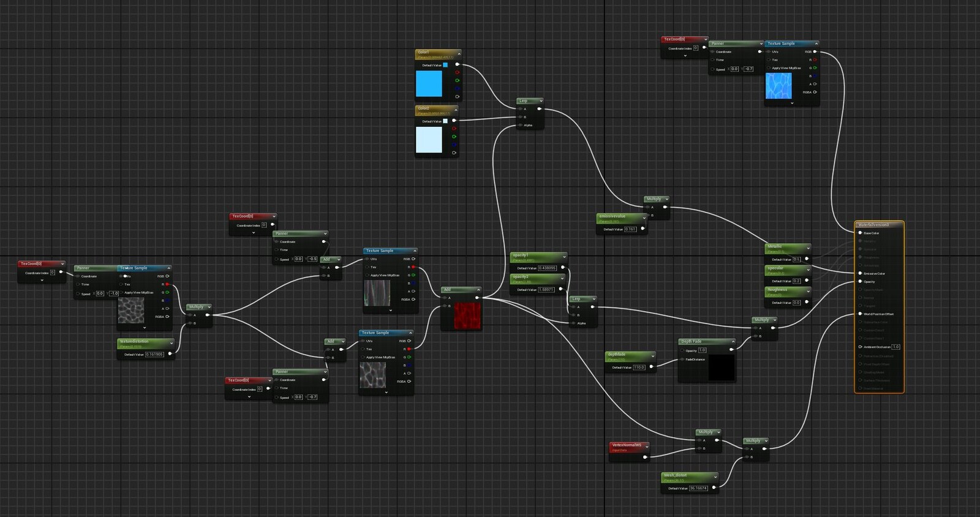
Task: Click the Base Color pin on Waterfallversion3
Action: [860, 233]
